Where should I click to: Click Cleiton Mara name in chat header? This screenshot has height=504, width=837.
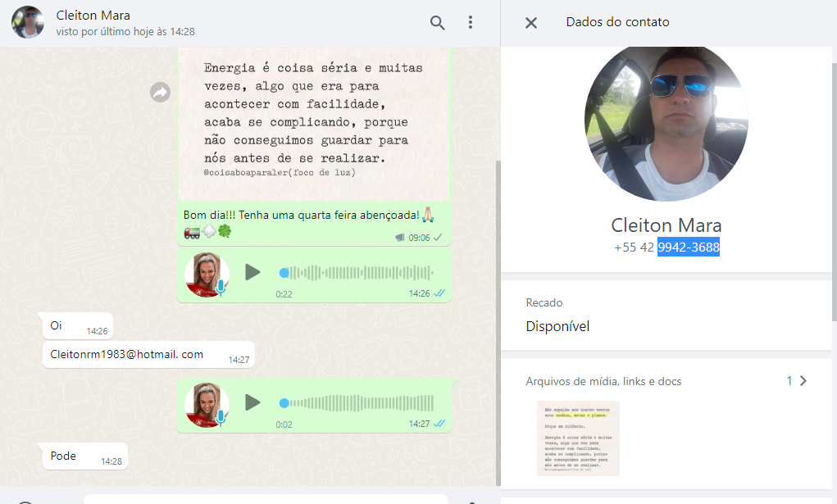pos(93,16)
